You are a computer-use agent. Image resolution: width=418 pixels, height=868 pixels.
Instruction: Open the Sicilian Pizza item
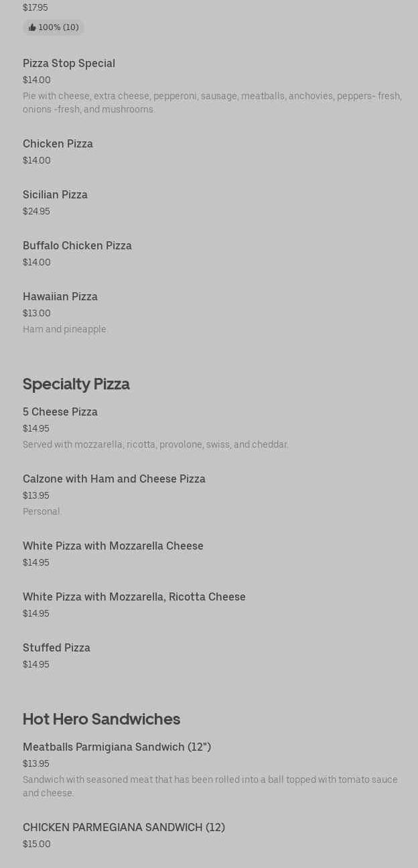[56, 195]
